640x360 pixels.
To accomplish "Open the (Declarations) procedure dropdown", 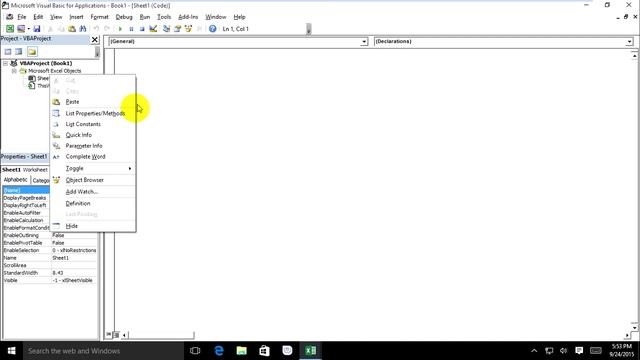I will [x=629, y=42].
